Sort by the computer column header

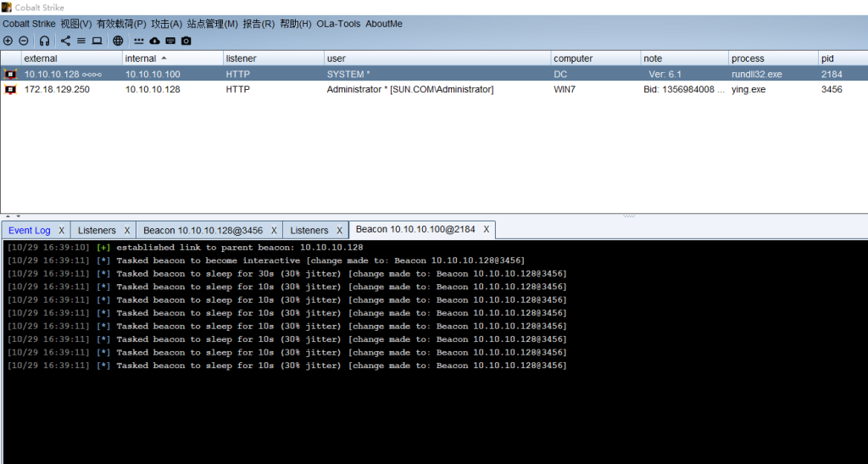596,59
